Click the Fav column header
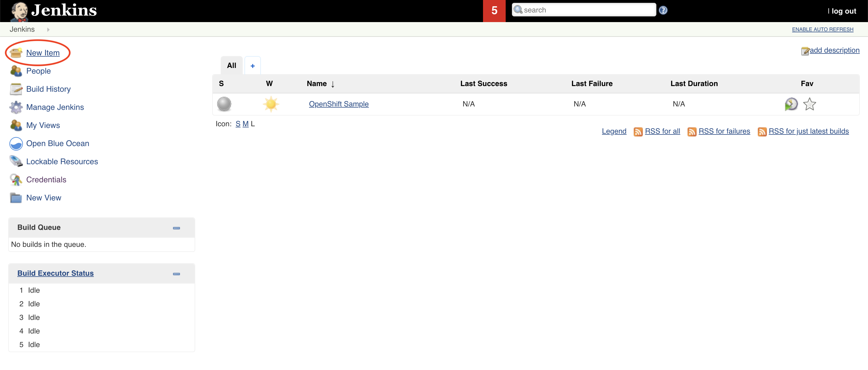This screenshot has width=868, height=370. 807,84
